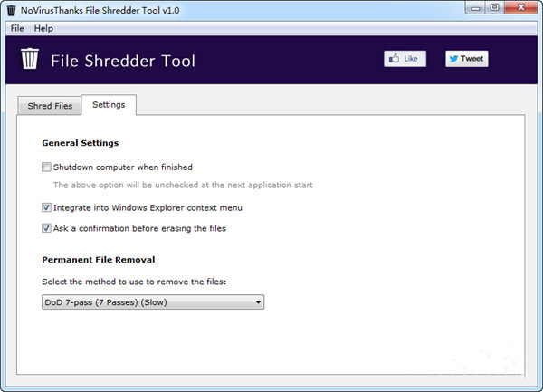Open the file removal method dropdown
This screenshot has height=392, width=543.
coord(153,302)
